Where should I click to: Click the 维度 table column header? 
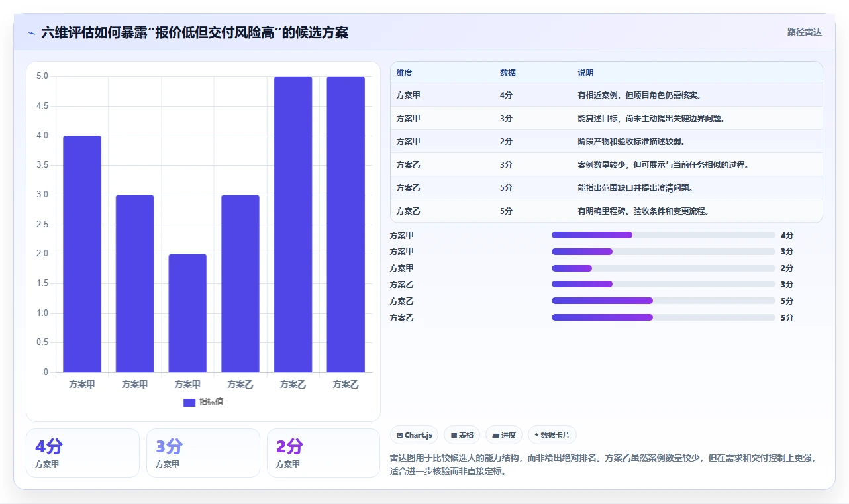[x=404, y=73]
